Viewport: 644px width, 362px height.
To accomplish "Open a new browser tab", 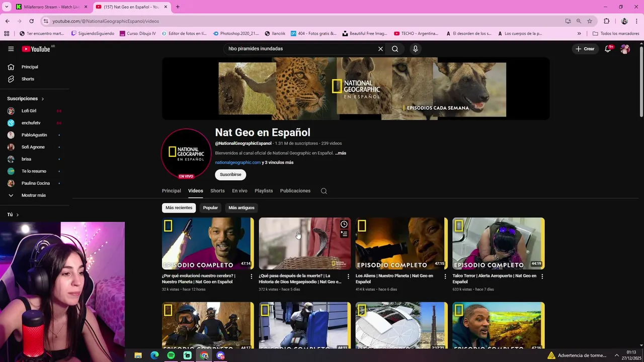I will (177, 7).
